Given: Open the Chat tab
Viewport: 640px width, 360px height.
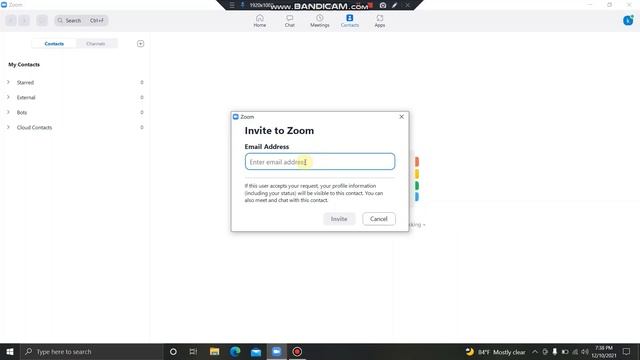Looking at the screenshot, I should pos(289,20).
